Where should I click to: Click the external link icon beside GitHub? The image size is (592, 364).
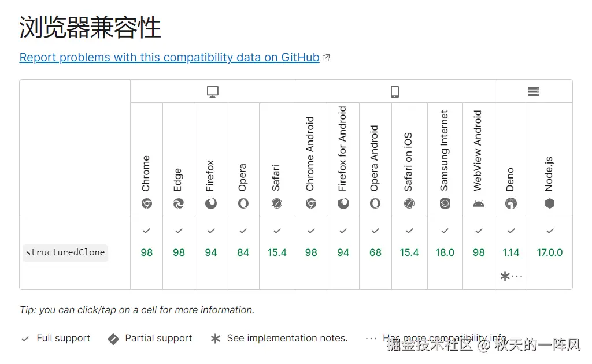click(326, 58)
